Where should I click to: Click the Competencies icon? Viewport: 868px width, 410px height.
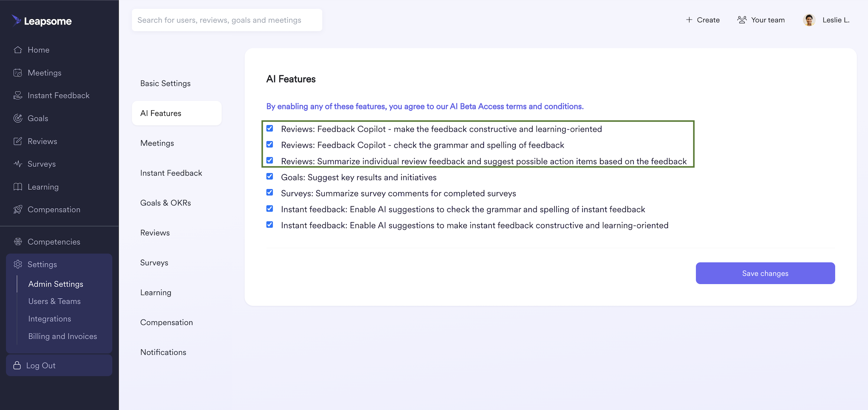[x=18, y=242]
